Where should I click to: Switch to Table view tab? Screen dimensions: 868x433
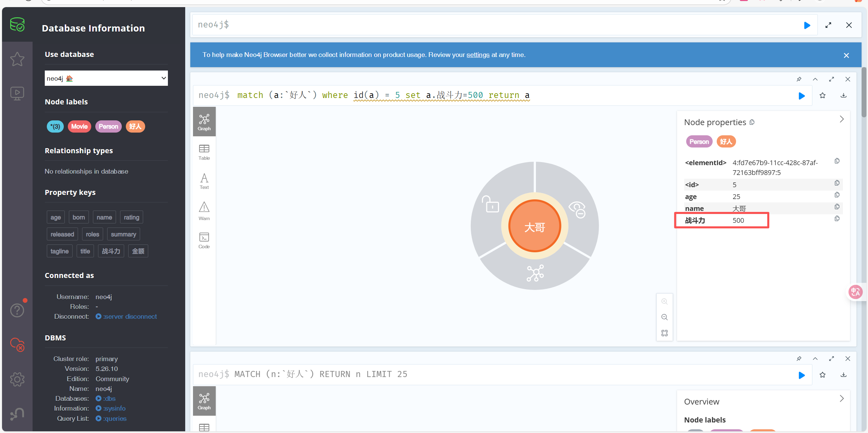[x=204, y=152]
